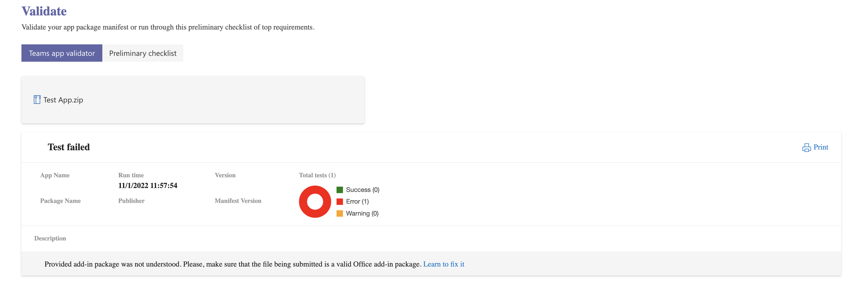
Task: Click the Test failed heading
Action: tap(68, 147)
